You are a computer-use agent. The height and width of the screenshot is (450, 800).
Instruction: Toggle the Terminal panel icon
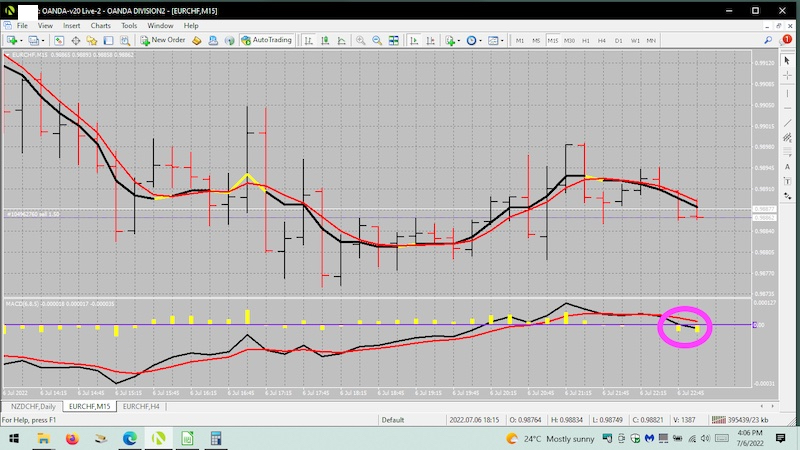(108, 40)
